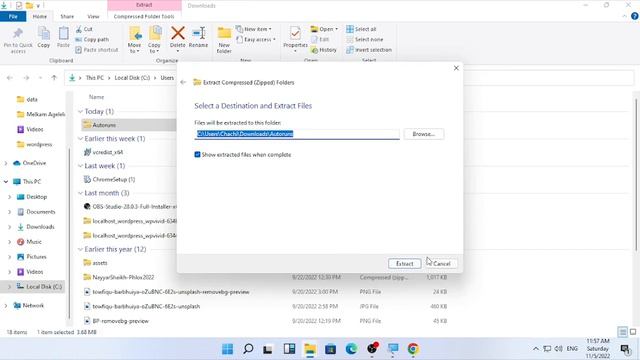This screenshot has width=640, height=360.
Task: Collapse the Last month (3) group
Action: 80,193
